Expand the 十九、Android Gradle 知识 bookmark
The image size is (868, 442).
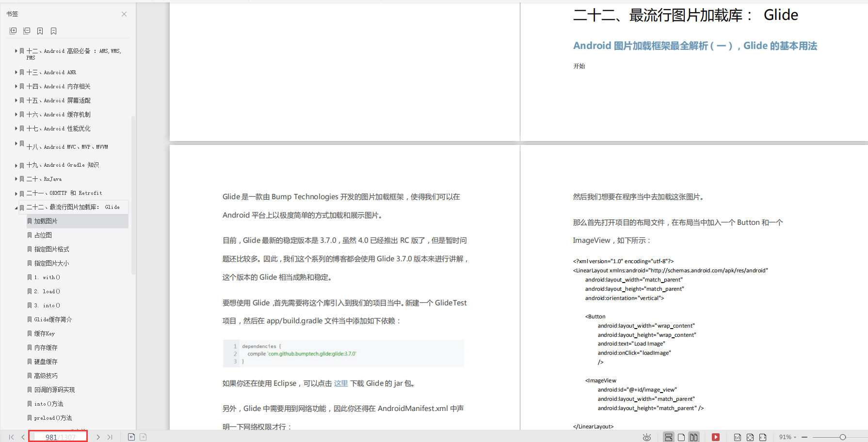(x=16, y=165)
